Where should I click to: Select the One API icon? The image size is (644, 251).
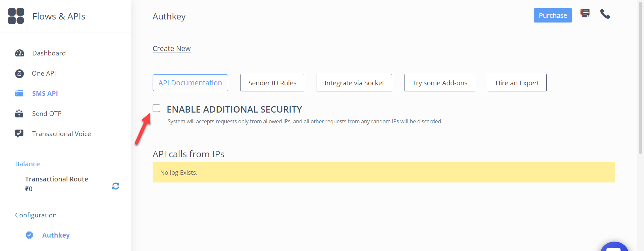pyautogui.click(x=19, y=73)
